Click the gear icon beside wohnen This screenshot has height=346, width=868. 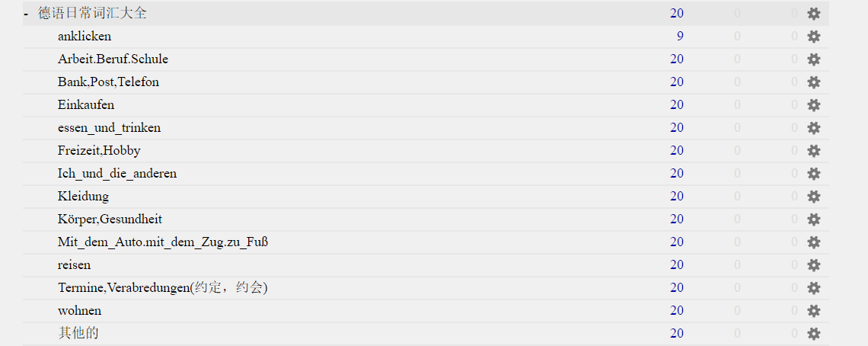tap(813, 310)
